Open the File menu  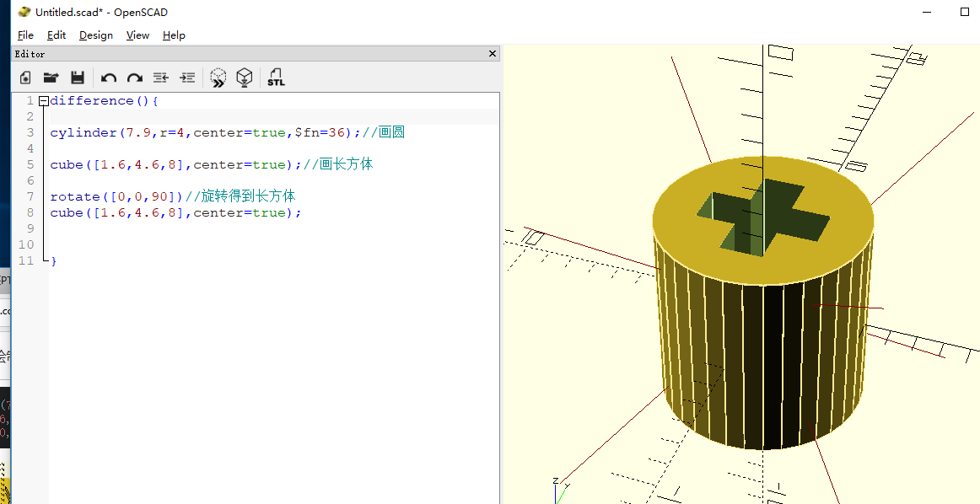pyautogui.click(x=25, y=35)
